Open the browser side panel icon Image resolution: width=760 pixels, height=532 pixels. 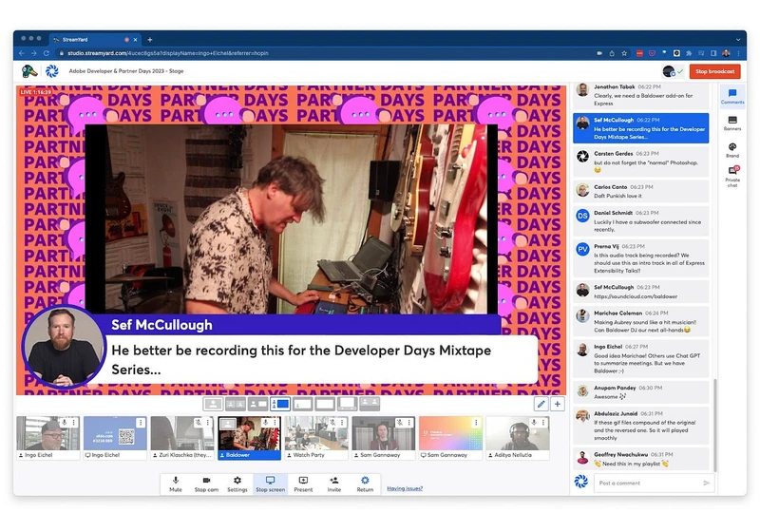click(713, 53)
